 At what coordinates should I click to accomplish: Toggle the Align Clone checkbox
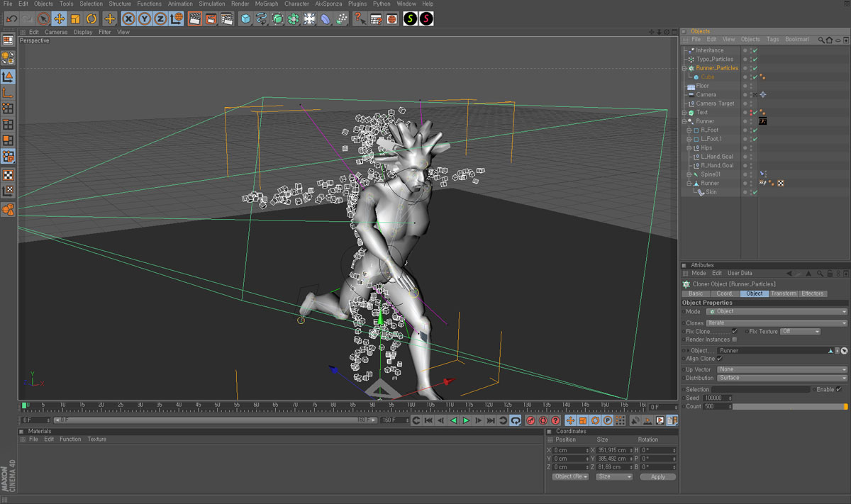click(720, 359)
